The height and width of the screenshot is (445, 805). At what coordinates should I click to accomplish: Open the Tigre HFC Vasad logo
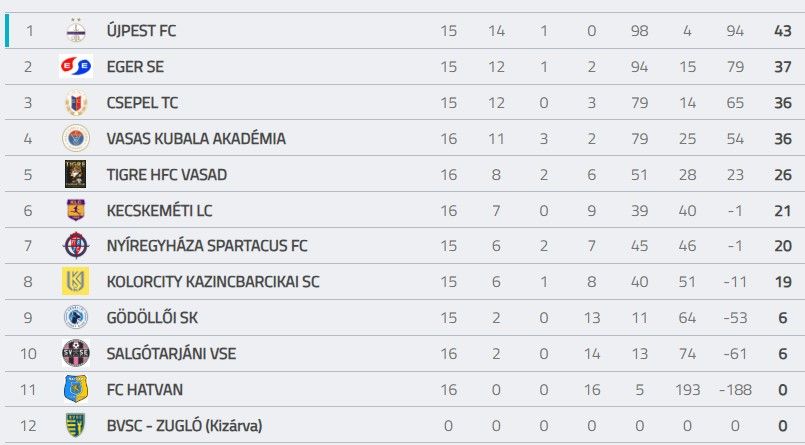coord(76,174)
